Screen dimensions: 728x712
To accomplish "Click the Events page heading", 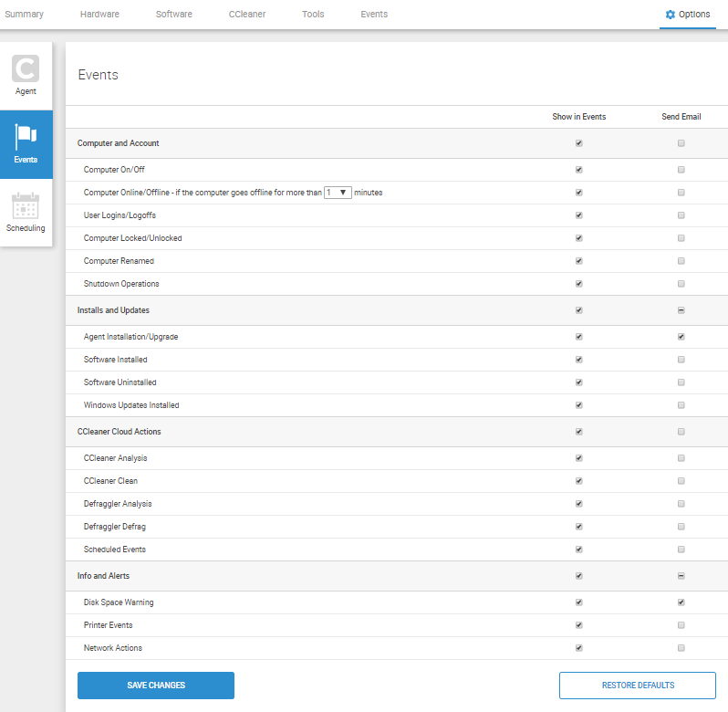I will (98, 75).
